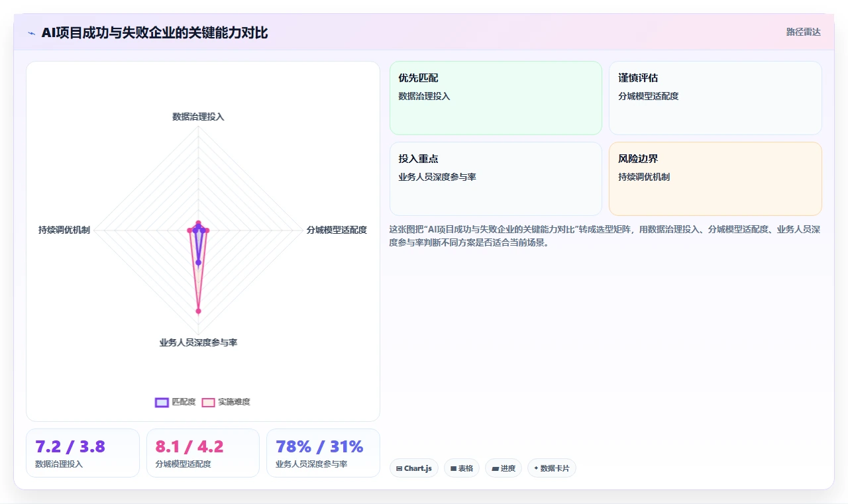Image resolution: width=848 pixels, height=504 pixels.
Task: Click the pink 实施难度 legend swatch
Action: click(x=208, y=402)
